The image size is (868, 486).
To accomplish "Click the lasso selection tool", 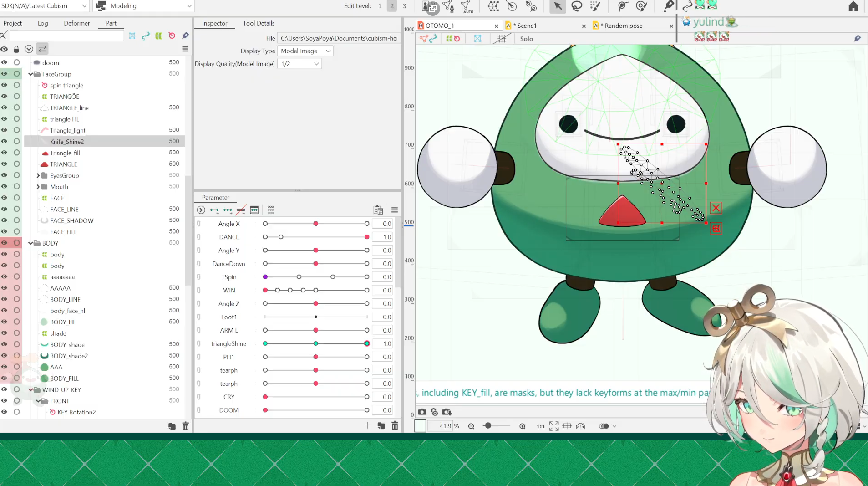I will (577, 6).
